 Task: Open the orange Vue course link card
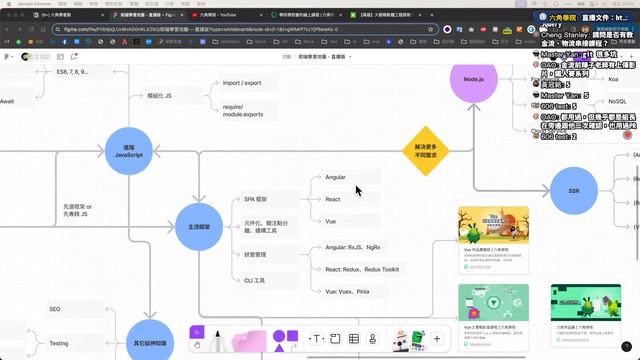pos(493,240)
